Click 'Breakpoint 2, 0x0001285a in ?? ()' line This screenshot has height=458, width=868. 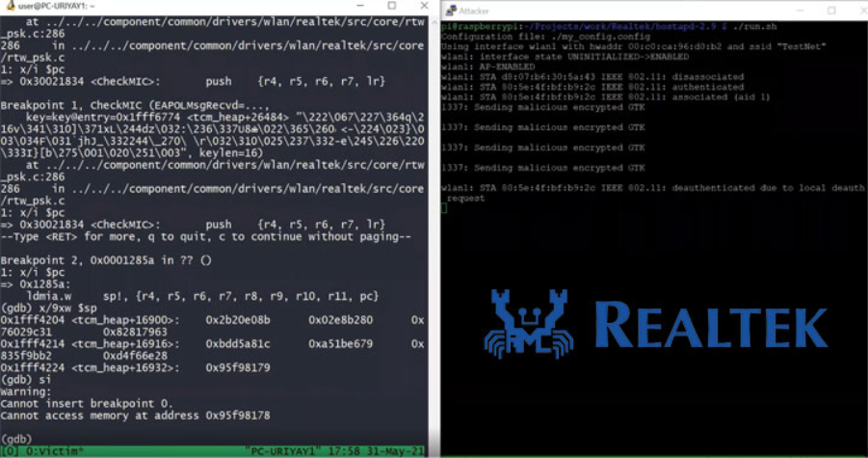click(x=106, y=260)
